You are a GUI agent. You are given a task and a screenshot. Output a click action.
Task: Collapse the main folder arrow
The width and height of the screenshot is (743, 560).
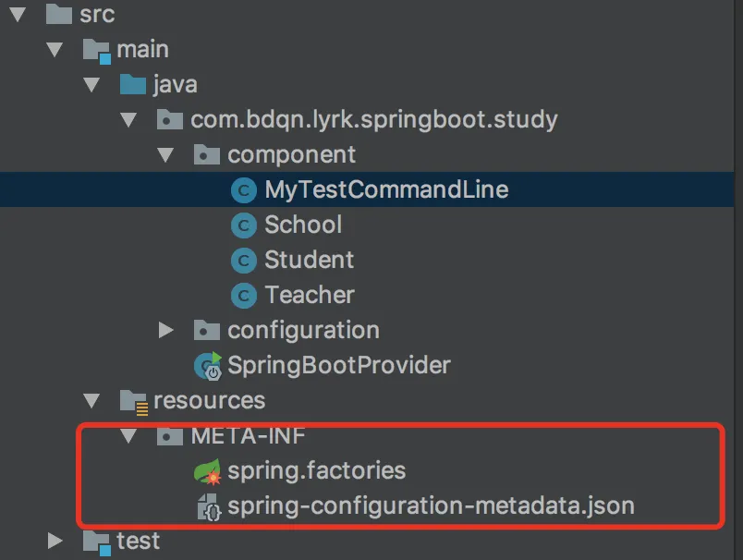click(55, 50)
